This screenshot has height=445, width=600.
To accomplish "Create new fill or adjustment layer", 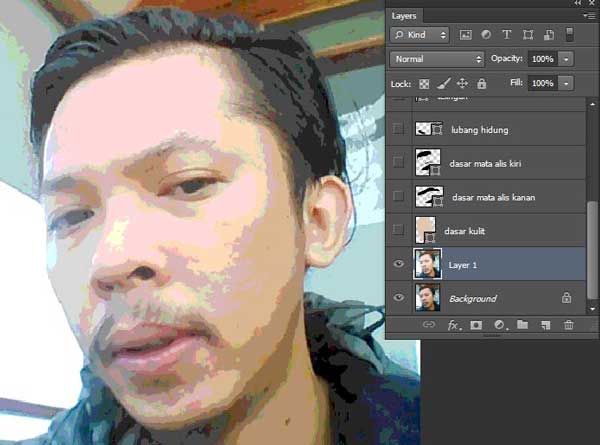I will click(x=499, y=325).
